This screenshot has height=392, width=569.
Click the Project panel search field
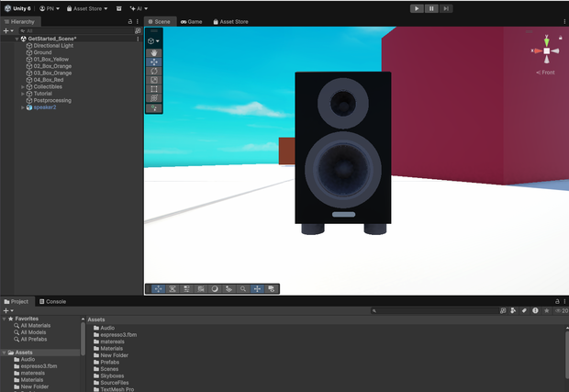coord(435,310)
